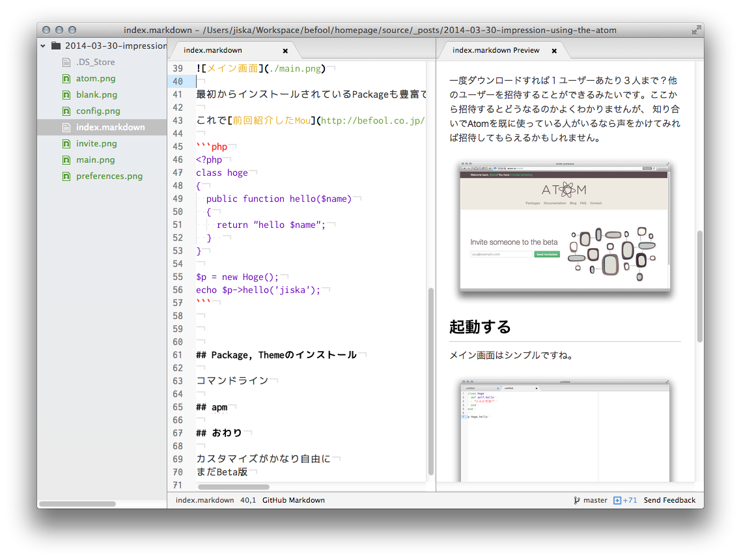This screenshot has height=560, width=741.
Task: Click 'メイン画面はシンプルですね。' text in preview
Action: 512,356
